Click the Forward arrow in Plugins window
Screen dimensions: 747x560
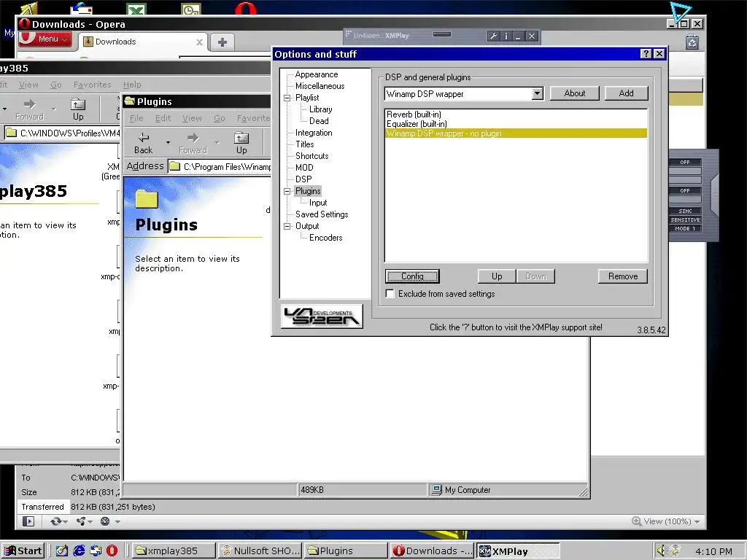193,138
